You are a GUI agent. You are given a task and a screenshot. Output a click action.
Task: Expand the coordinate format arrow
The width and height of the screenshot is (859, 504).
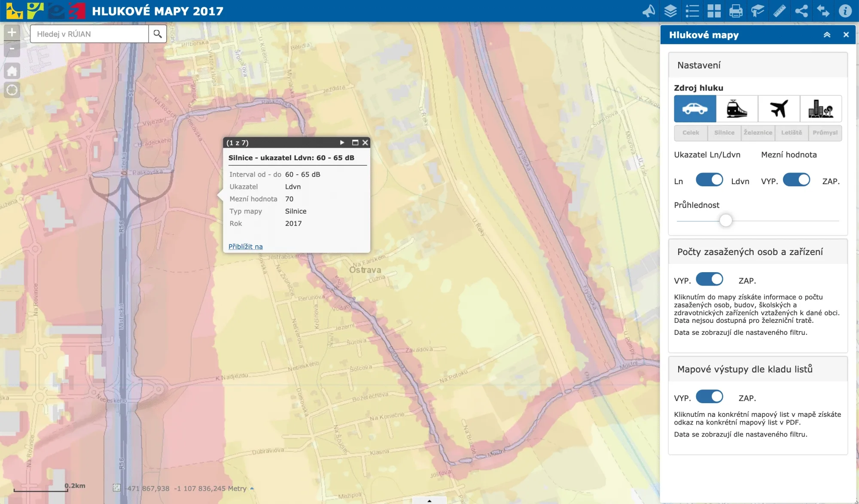[252, 489]
